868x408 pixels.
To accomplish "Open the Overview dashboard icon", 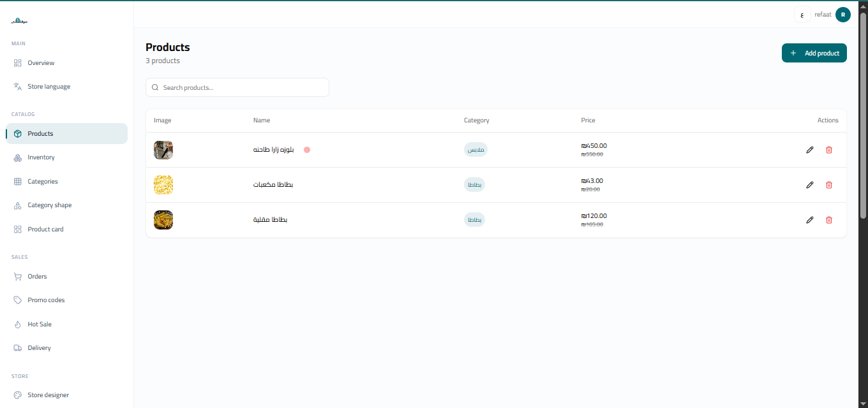I will click(x=18, y=63).
